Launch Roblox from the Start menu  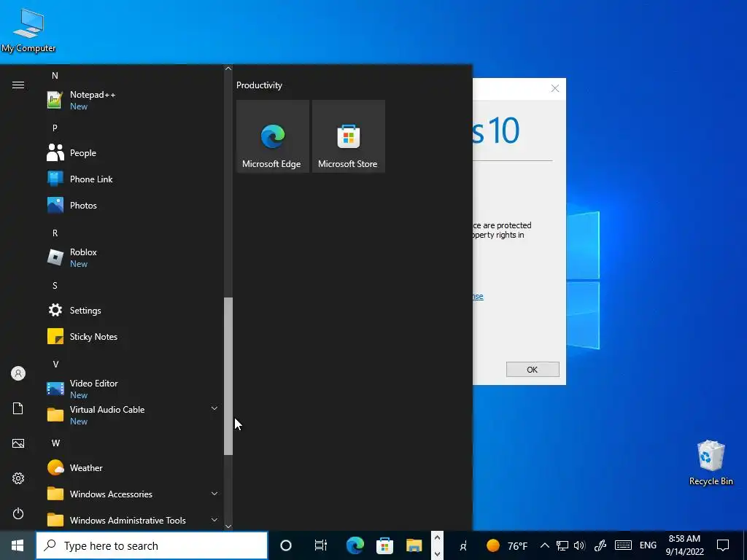[x=133, y=257]
